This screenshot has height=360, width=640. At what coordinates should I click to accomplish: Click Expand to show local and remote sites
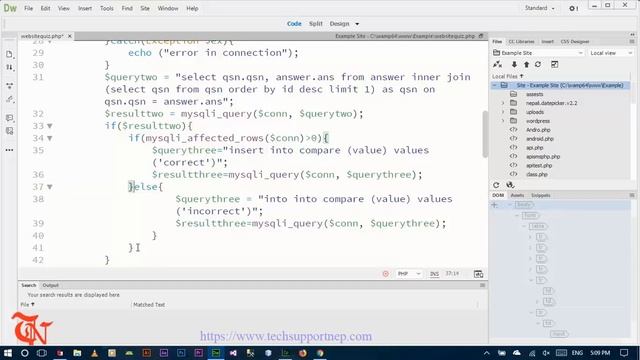(x=554, y=64)
